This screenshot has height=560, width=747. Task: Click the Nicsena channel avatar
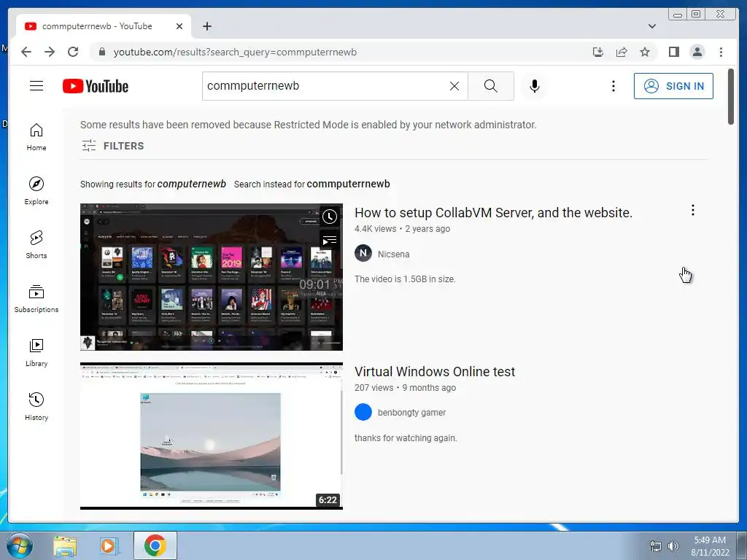coord(363,253)
